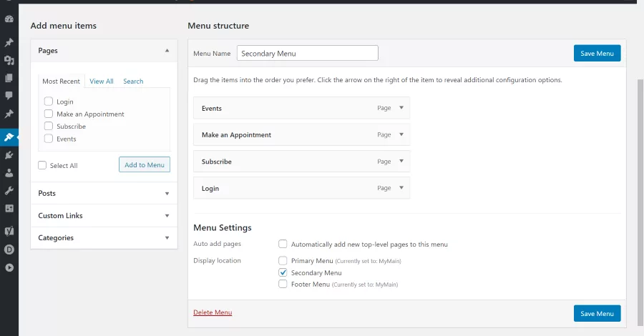Screen dimensions: 644x336
Task: Click the bottom Save Menu button
Action: click(597, 313)
